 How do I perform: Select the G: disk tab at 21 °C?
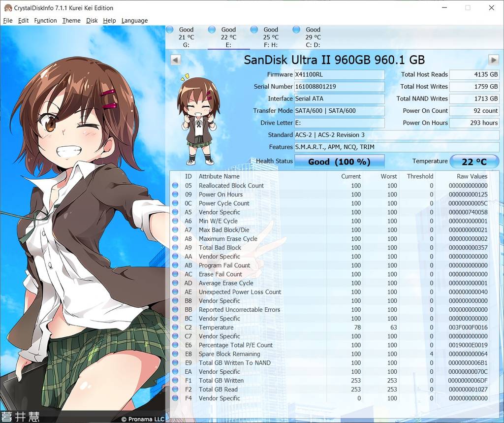click(187, 37)
